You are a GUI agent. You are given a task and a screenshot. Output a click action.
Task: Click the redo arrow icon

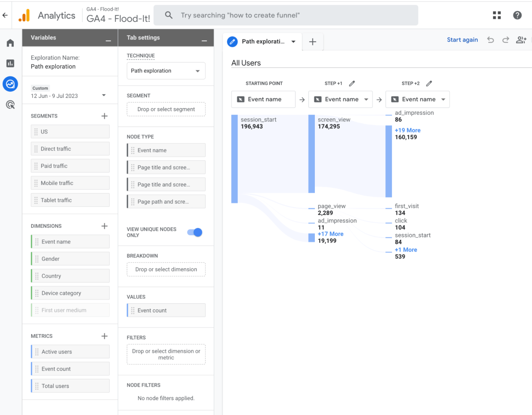click(506, 40)
